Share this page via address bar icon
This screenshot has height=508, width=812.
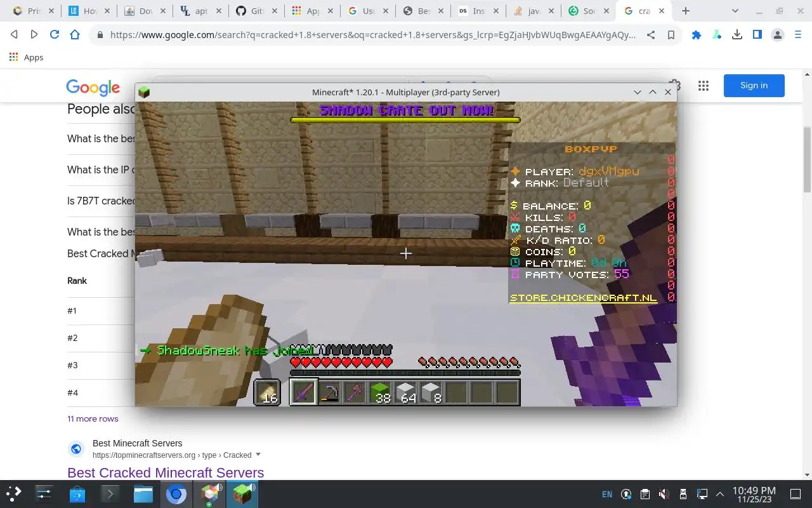coord(651,35)
